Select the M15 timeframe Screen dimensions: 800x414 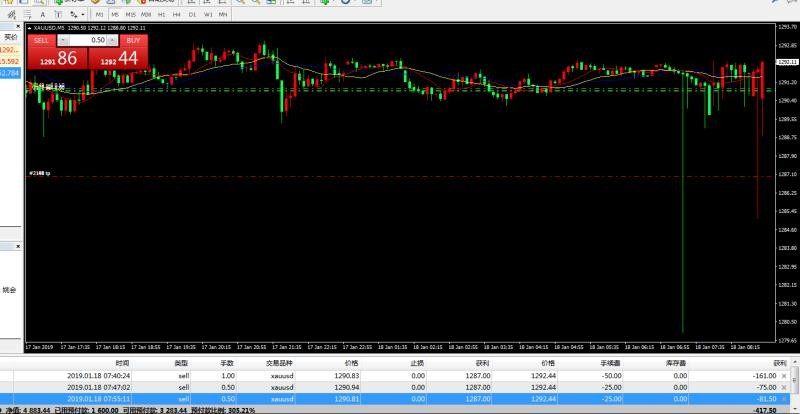tap(131, 15)
